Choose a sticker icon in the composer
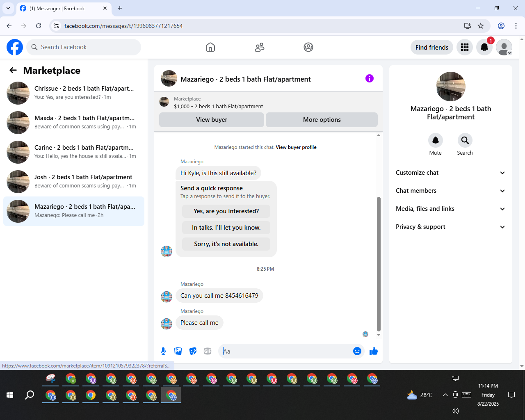Viewport: 525px width, 420px height. point(193,351)
